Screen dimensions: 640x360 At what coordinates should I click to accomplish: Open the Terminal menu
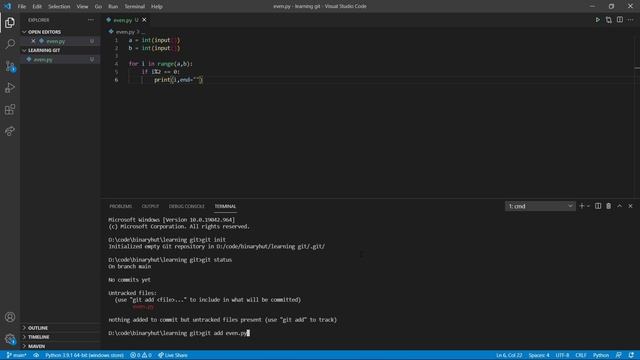click(x=135, y=7)
